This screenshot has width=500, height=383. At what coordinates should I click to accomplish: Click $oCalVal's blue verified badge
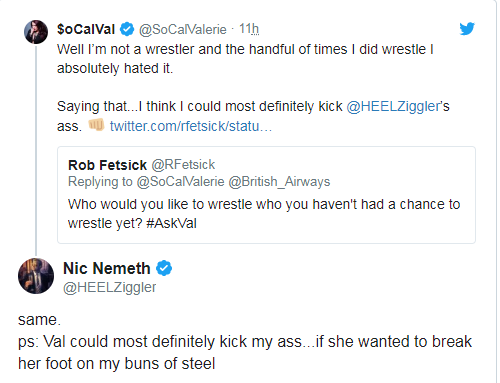tap(127, 29)
